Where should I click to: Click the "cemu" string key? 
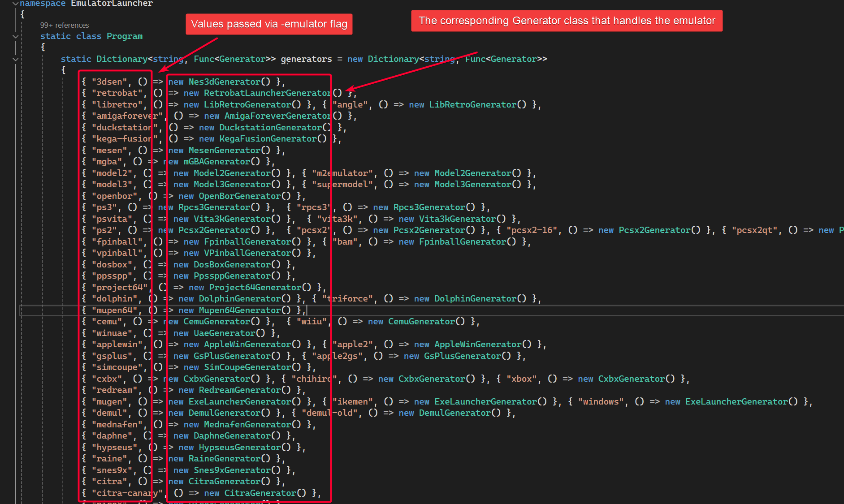pos(107,322)
